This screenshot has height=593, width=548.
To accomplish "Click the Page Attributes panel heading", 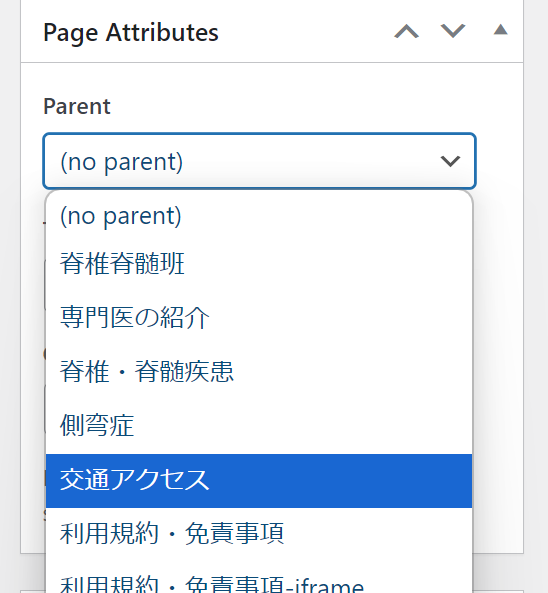I will (x=131, y=33).
